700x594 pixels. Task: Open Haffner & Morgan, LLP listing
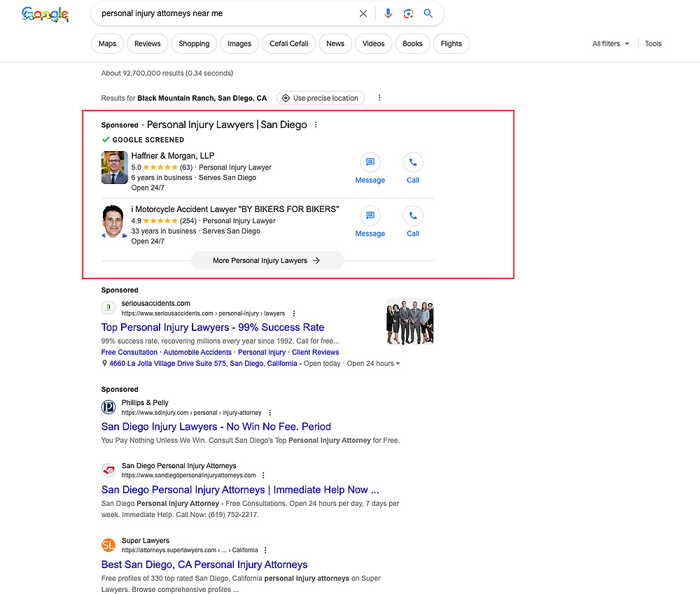(x=173, y=156)
